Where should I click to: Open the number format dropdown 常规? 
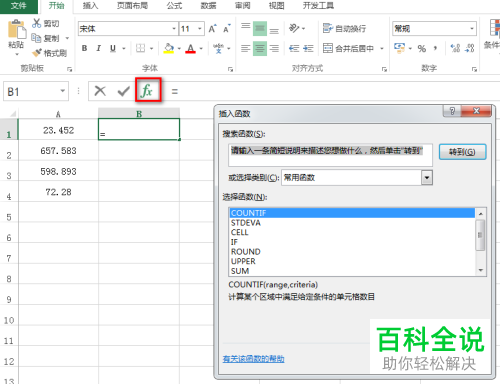(x=472, y=29)
